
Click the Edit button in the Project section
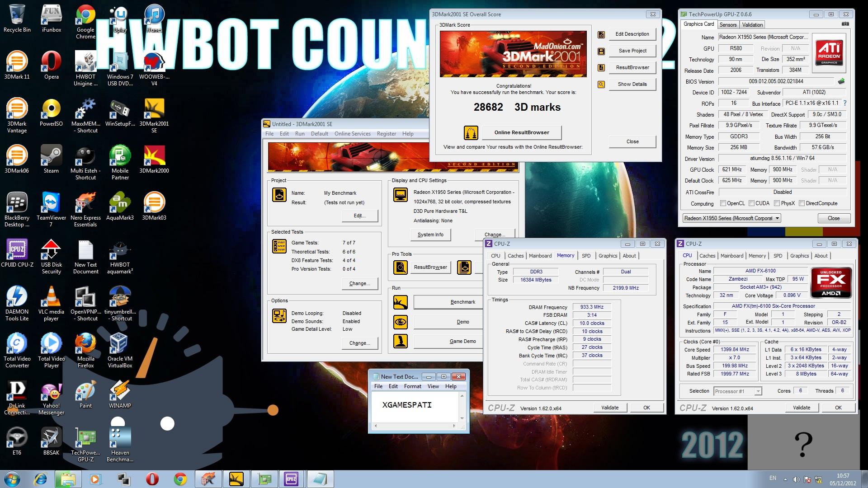click(359, 216)
